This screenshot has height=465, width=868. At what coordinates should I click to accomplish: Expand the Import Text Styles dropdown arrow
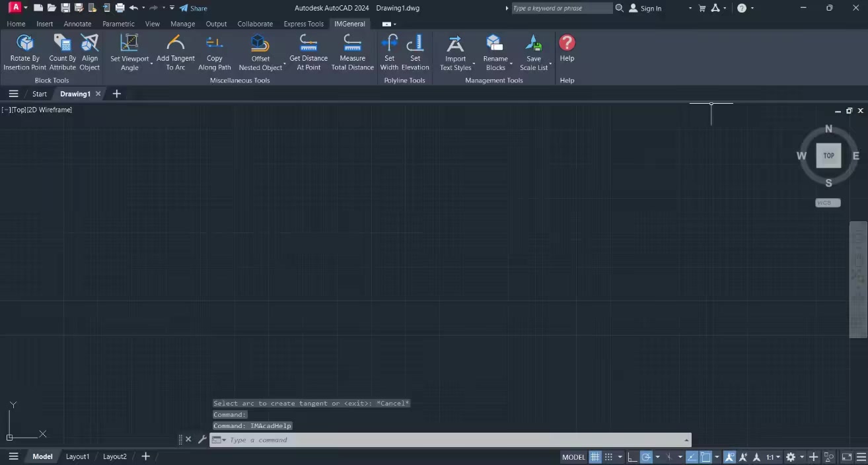[x=474, y=65]
